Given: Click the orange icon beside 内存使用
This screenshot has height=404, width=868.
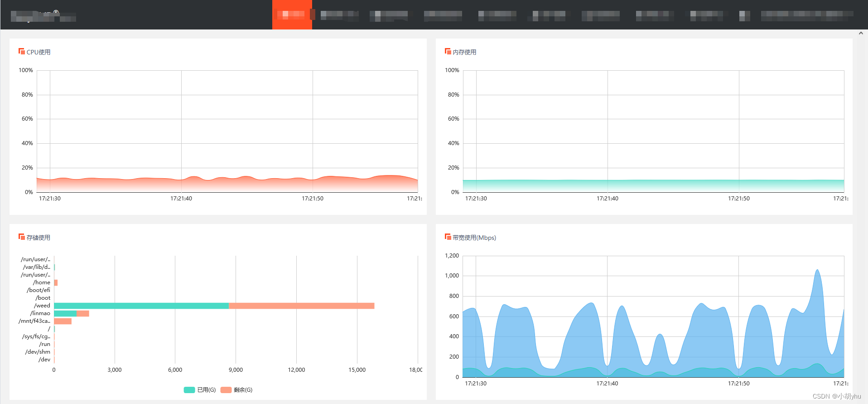Looking at the screenshot, I should pos(448,51).
